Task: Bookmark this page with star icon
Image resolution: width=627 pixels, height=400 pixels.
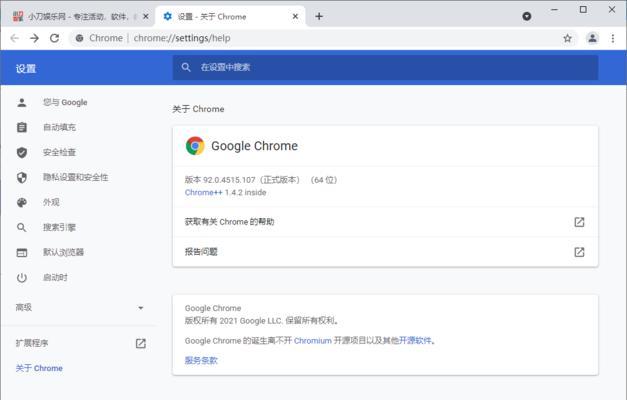Action: [567, 38]
